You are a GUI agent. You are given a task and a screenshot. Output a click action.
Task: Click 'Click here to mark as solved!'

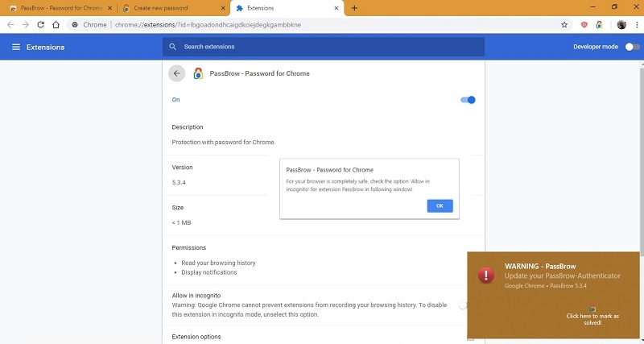(592, 319)
